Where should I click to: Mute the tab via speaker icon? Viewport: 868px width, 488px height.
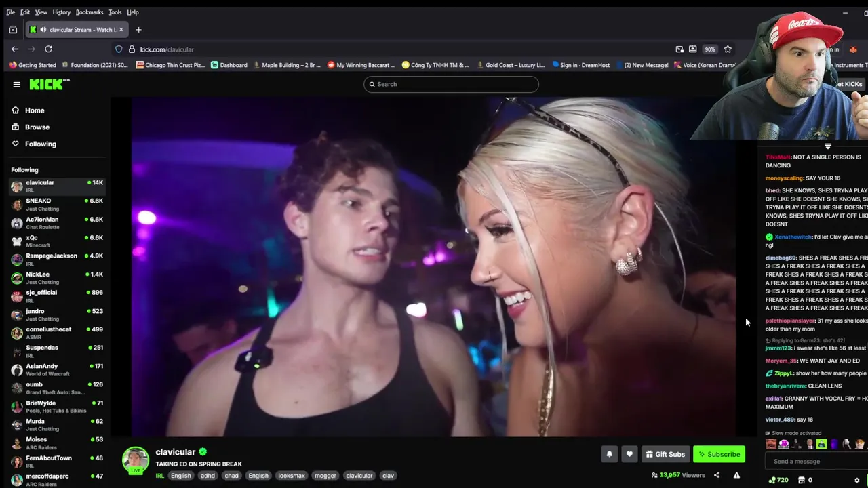click(43, 30)
